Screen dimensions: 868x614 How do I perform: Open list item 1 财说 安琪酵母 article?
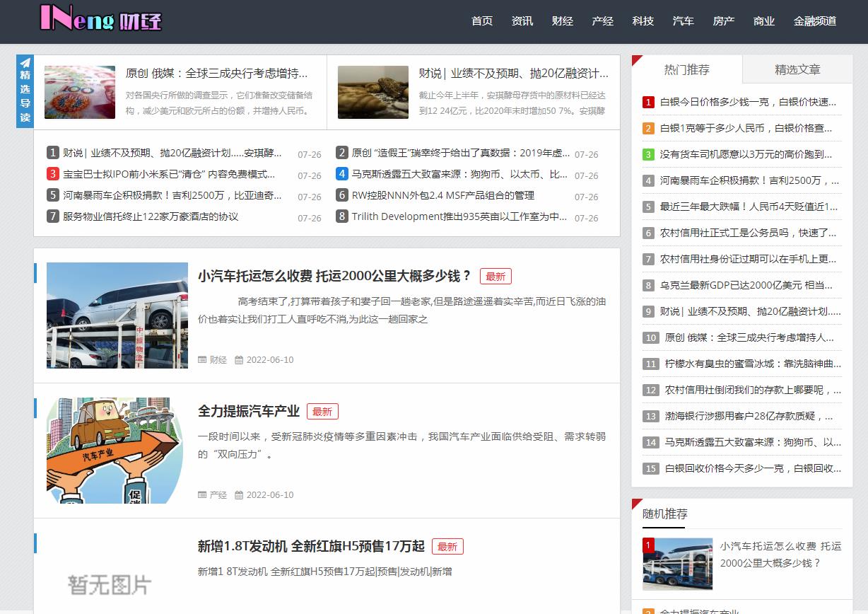click(172, 153)
